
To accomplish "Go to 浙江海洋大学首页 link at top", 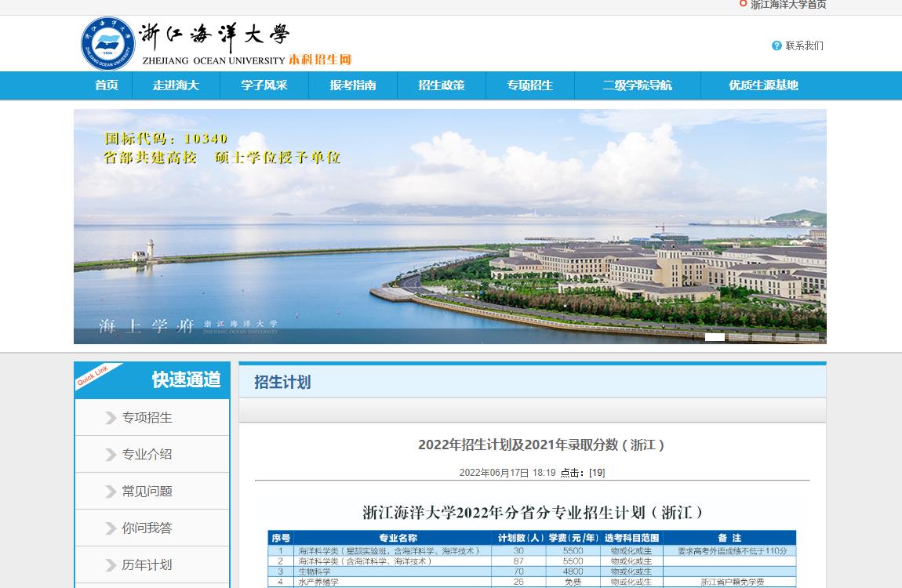I will [x=788, y=4].
